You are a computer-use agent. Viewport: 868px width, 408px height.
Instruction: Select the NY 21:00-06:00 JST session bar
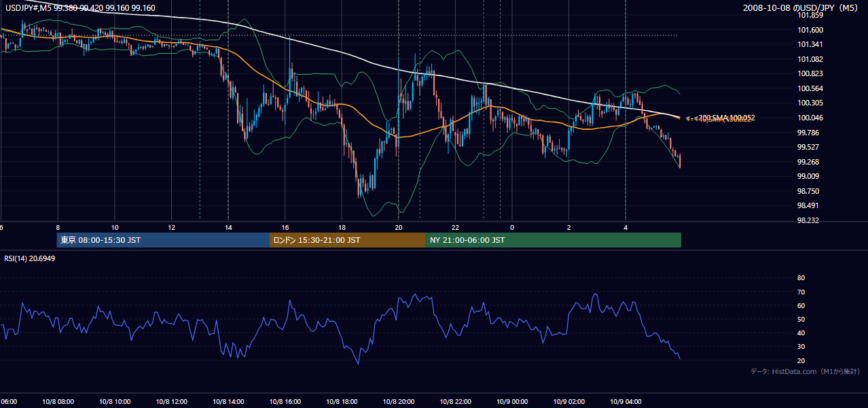(554, 240)
